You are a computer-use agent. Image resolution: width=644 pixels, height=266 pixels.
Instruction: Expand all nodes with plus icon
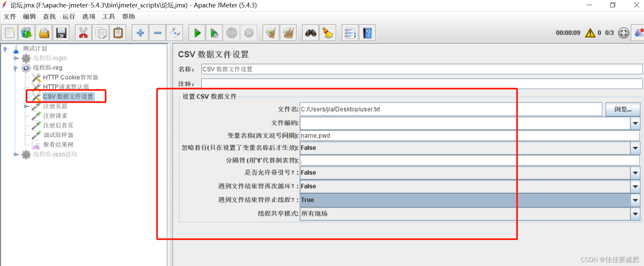pos(140,33)
